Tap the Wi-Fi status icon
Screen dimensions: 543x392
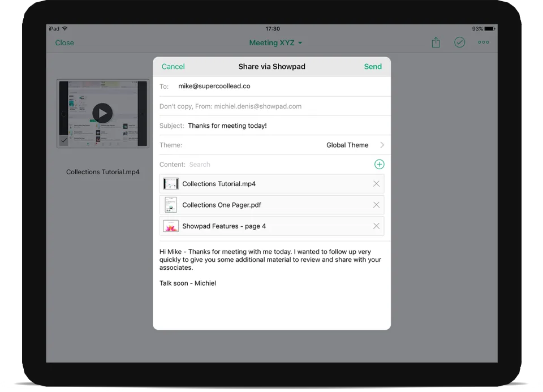64,28
